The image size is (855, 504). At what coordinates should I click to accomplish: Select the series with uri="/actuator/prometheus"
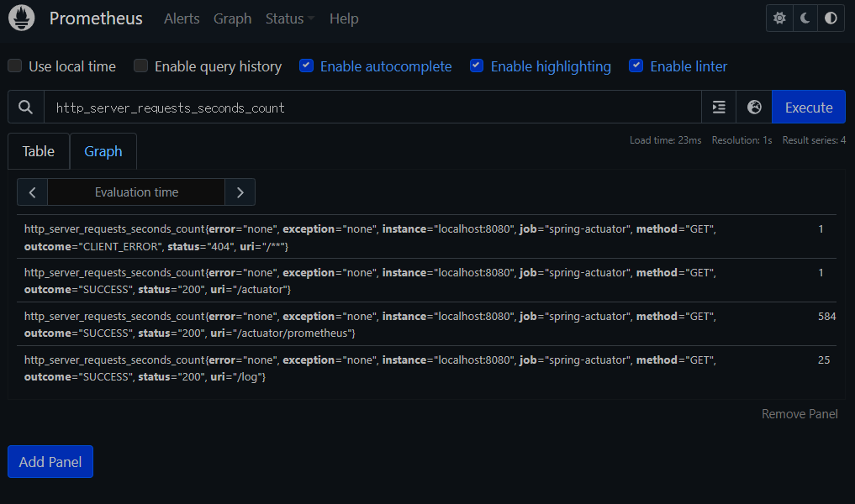pos(426,325)
